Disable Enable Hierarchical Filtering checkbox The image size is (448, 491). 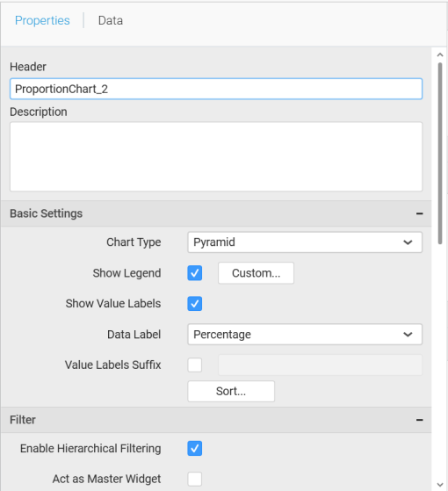click(x=195, y=449)
